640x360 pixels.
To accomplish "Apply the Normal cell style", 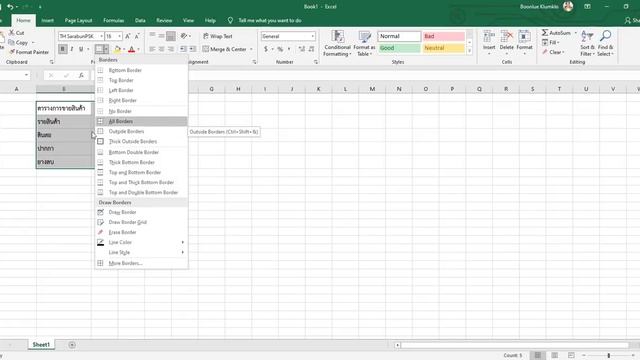I will [x=399, y=36].
